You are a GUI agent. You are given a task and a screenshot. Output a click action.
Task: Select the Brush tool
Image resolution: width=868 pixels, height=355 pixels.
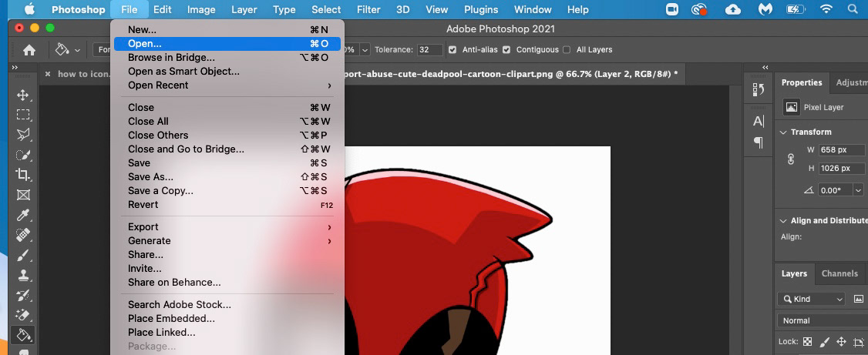(x=22, y=255)
